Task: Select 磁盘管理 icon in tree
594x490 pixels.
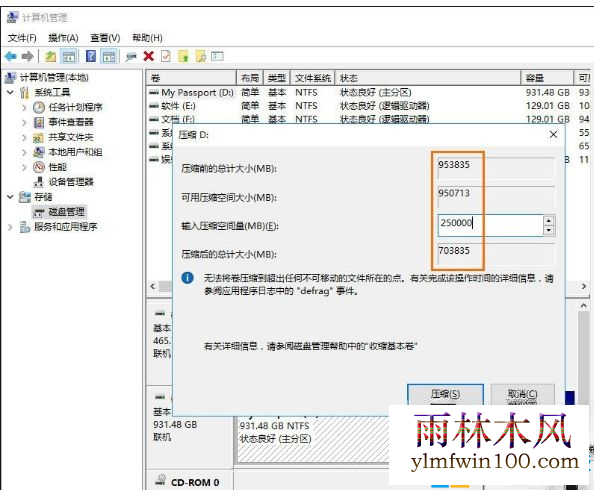Action: tap(39, 212)
